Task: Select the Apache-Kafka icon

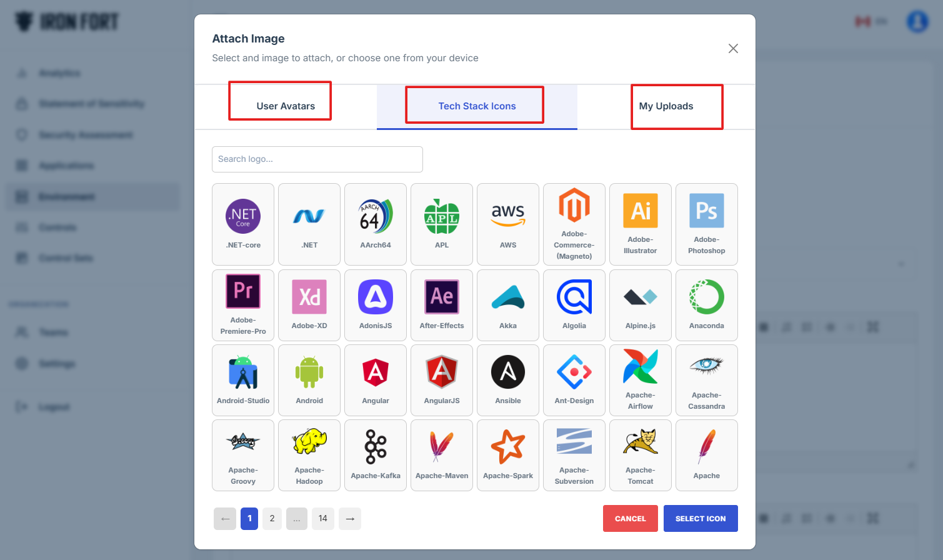Action: 376,455
